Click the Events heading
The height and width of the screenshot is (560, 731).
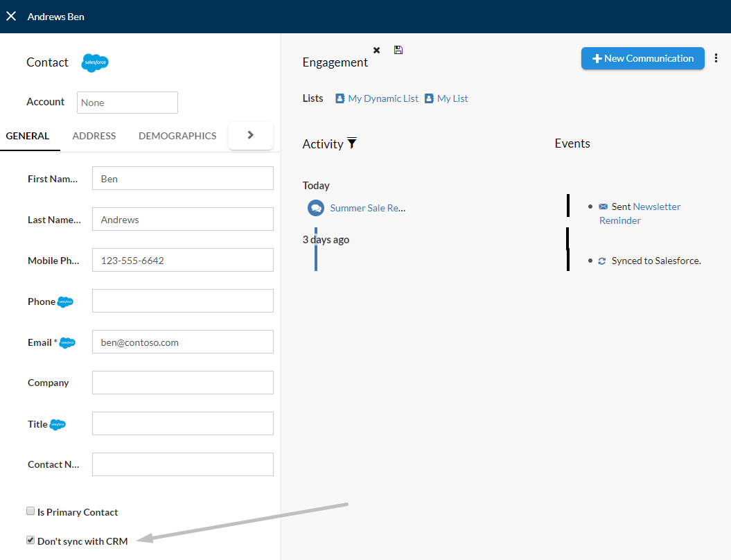[x=572, y=143]
